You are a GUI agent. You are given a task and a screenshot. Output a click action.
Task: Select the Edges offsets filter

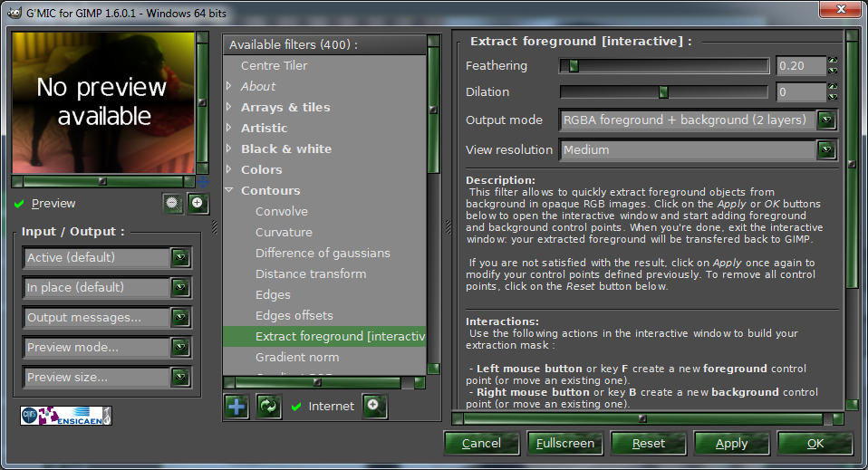[294, 315]
